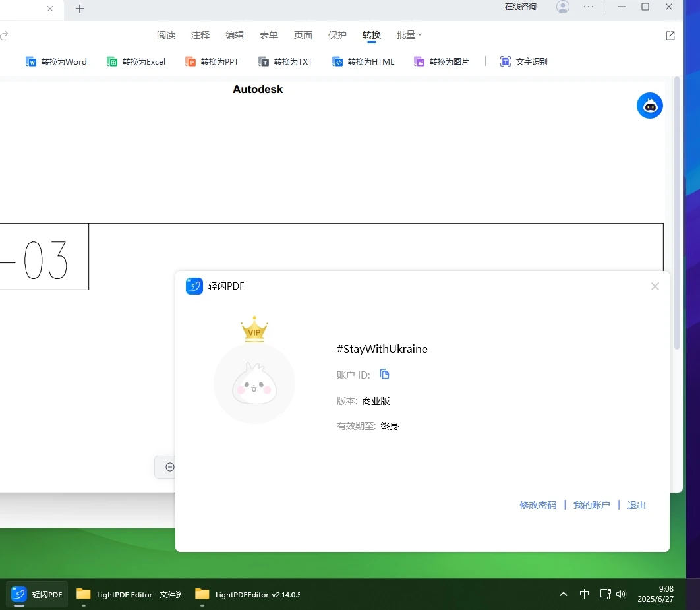
Task: Convert the PDF to HTML
Action: pyautogui.click(x=363, y=61)
